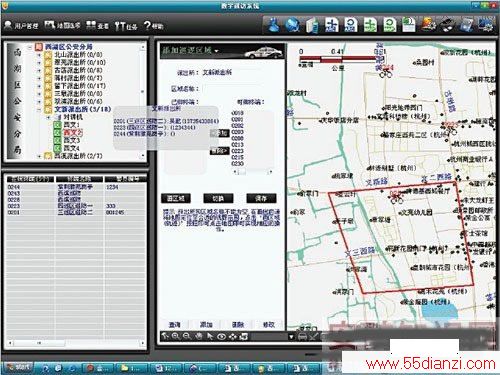This screenshot has width=500, height=375.
Task: Click the eye view icon on map toolbar
Action: coord(221,336)
